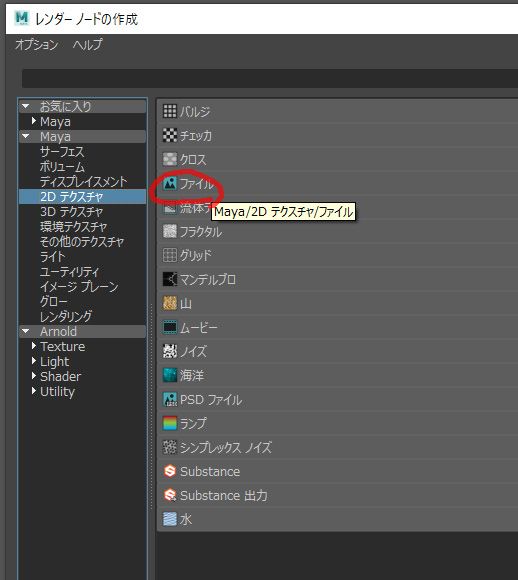This screenshot has height=580, width=518.
Task: Click into the node search field
Action: pyautogui.click(x=270, y=78)
